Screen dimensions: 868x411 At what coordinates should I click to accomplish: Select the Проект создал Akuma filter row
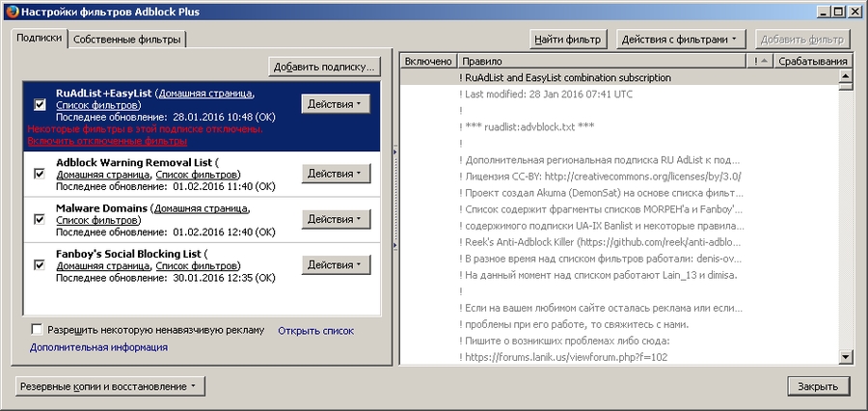tap(619, 193)
